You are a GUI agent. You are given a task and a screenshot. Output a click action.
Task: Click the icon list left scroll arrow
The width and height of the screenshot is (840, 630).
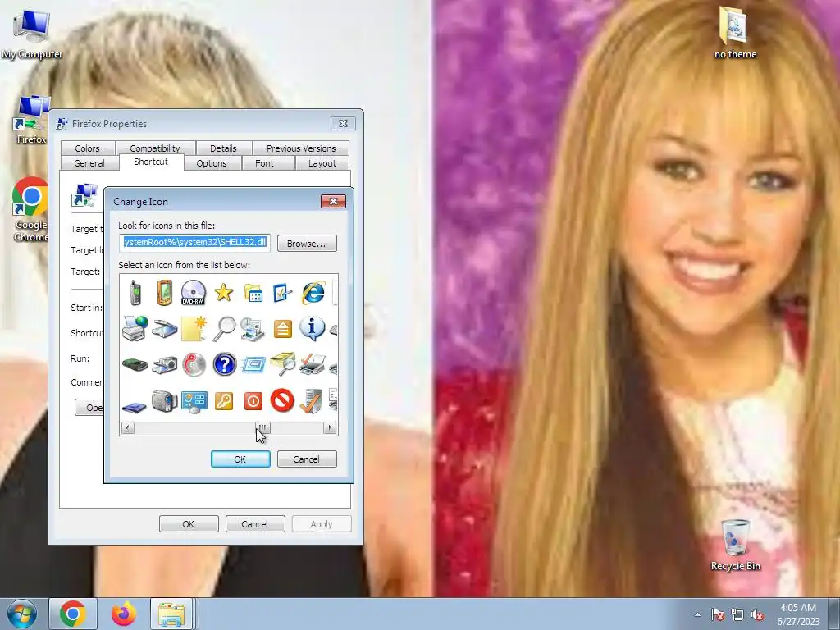(127, 427)
